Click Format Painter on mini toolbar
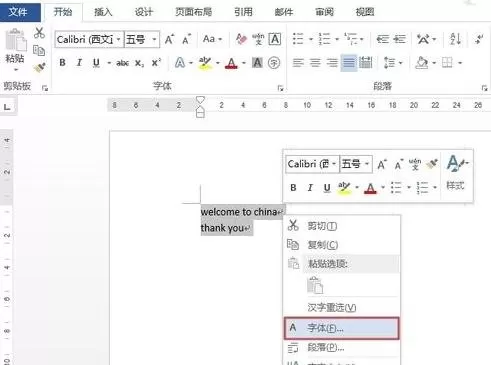491x365 pixels. [432, 164]
